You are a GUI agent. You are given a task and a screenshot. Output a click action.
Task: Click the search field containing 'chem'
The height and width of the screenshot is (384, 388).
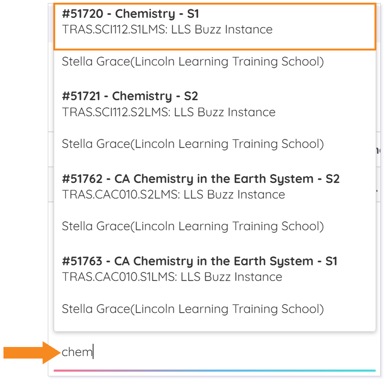215,352
